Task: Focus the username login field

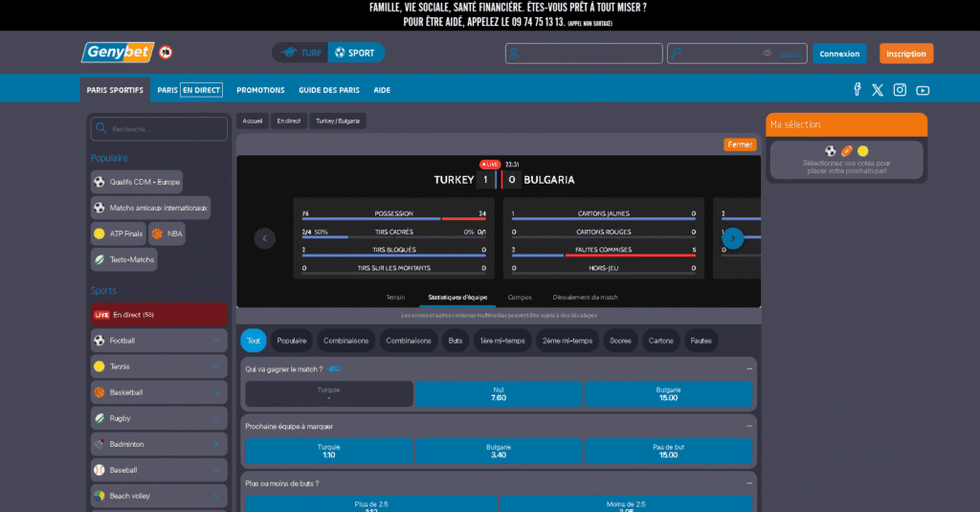Action: pyautogui.click(x=584, y=54)
